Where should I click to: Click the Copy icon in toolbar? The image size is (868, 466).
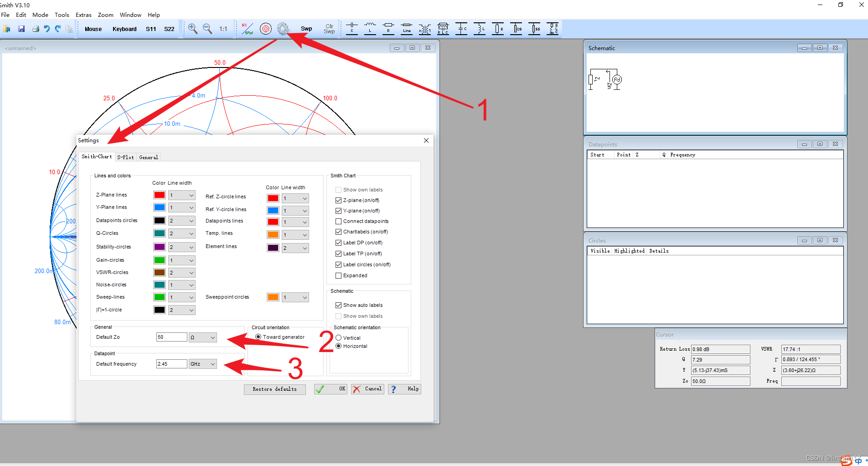[x=69, y=29]
